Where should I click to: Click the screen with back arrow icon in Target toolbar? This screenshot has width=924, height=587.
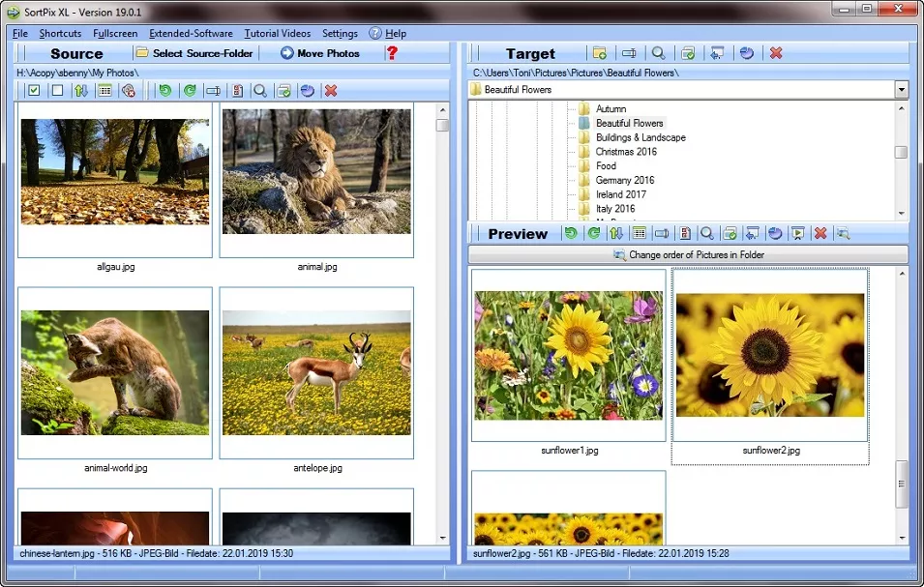(717, 53)
